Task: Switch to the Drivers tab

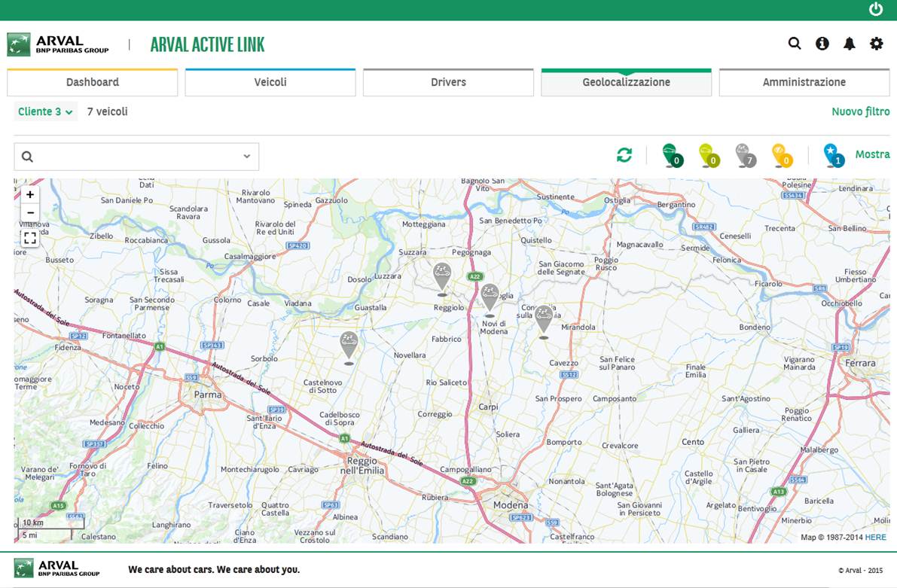Action: (x=449, y=82)
